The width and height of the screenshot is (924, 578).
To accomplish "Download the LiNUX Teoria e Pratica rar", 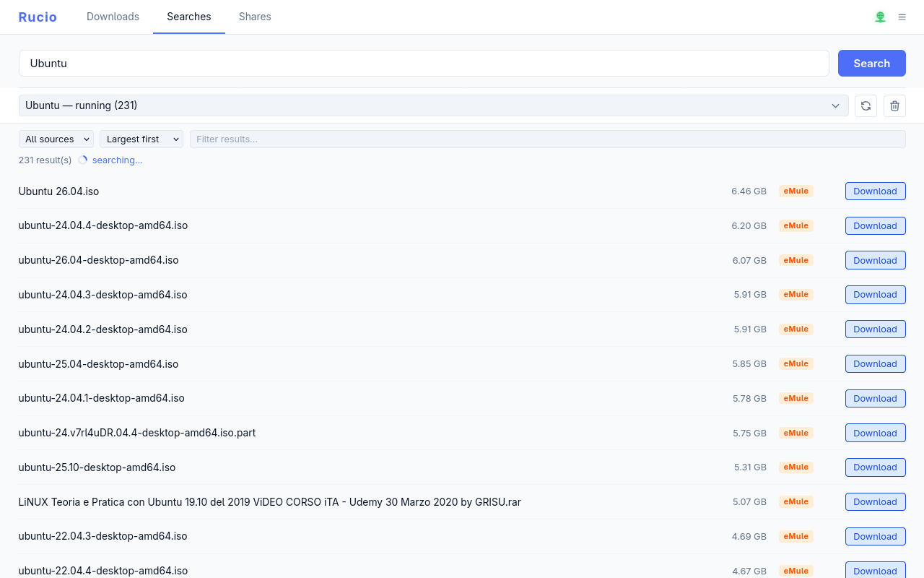I will coord(875,501).
